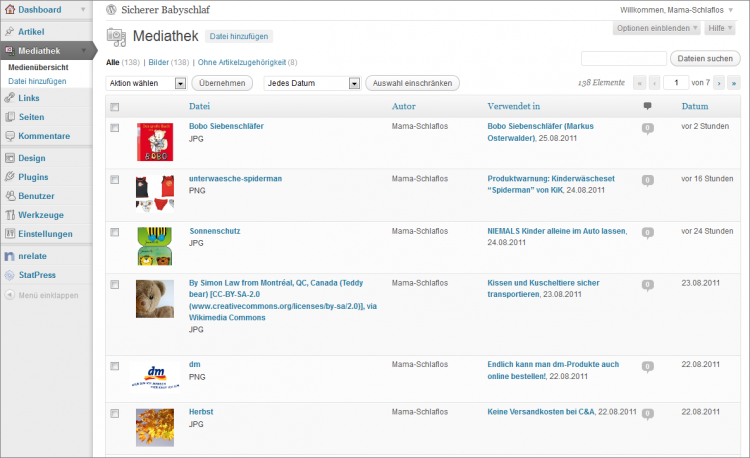Click the StatPress icon in sidebar
The width and height of the screenshot is (750, 458).
(9, 275)
